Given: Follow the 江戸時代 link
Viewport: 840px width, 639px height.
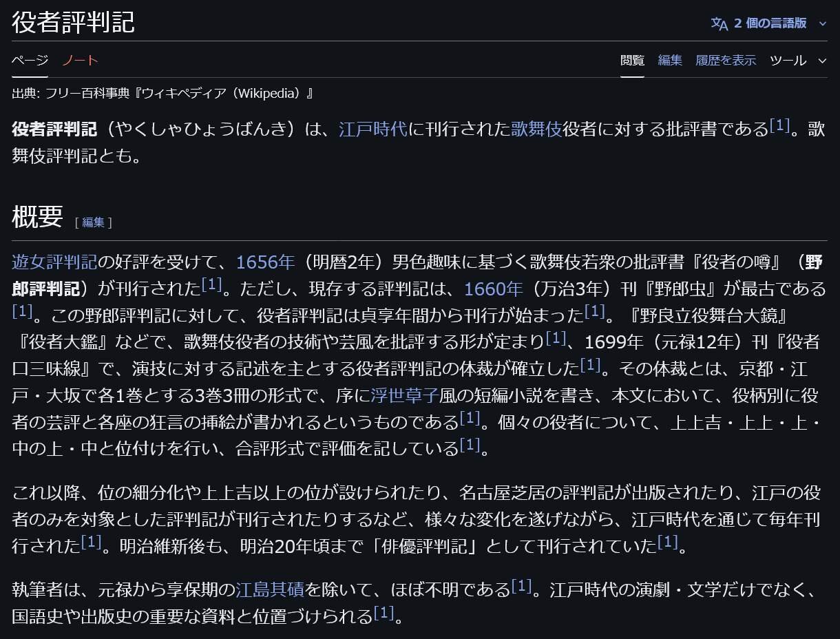Looking at the screenshot, I should [x=373, y=129].
